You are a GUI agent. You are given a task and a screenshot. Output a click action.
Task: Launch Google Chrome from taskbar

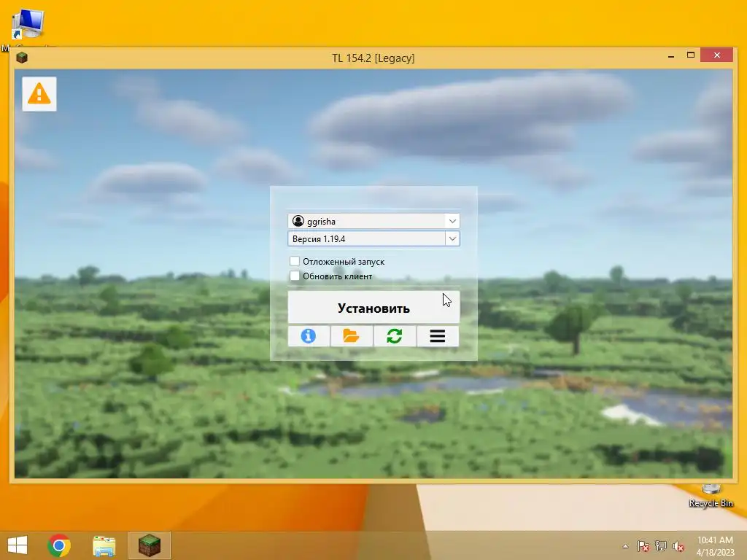59,545
